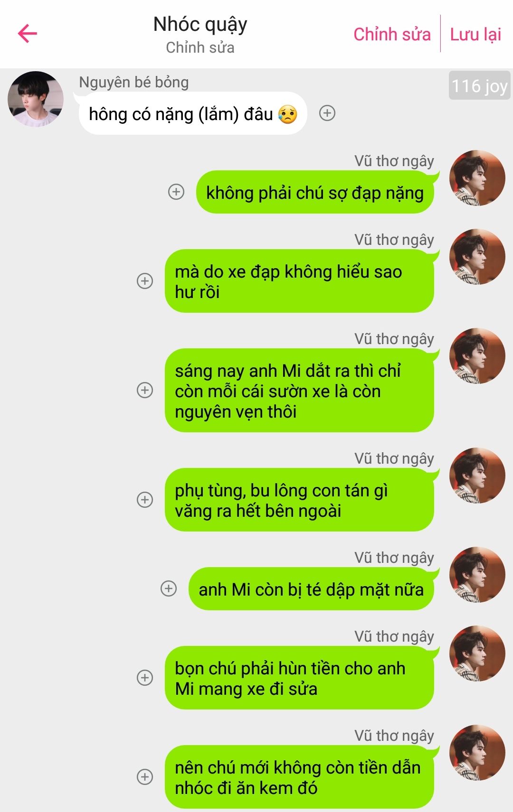The width and height of the screenshot is (513, 812).
Task: Tap 'Chỉnh sửa' subtitle under chat title
Action: pyautogui.click(x=200, y=47)
